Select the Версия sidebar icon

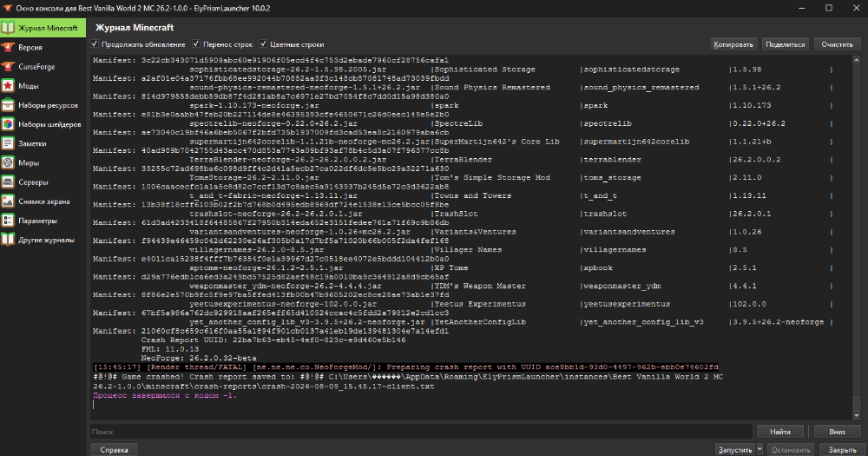[x=8, y=47]
